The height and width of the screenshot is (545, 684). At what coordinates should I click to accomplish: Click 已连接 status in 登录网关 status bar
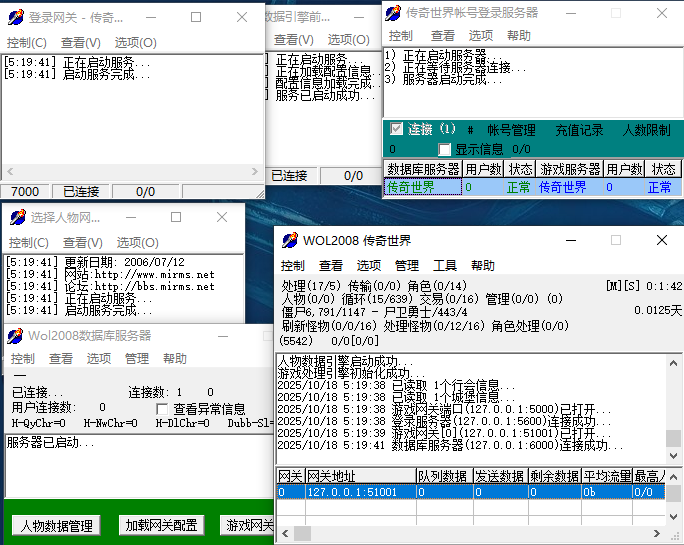tap(81, 192)
